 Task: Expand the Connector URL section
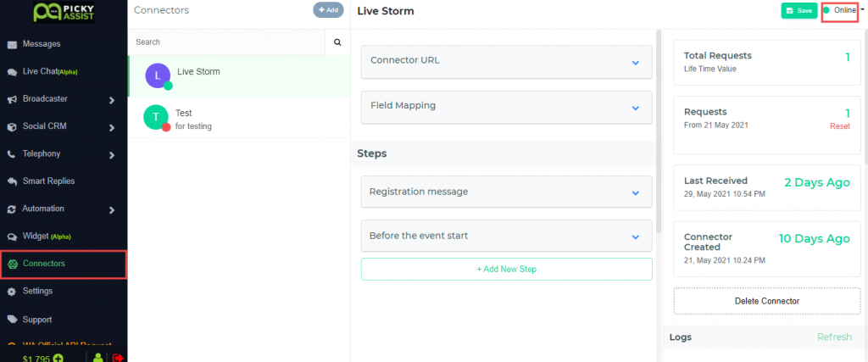point(507,62)
